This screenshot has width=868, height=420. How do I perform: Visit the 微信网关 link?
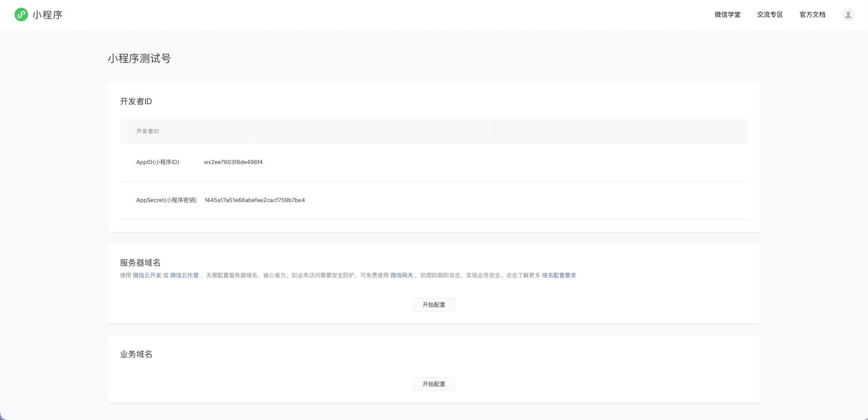pos(402,275)
